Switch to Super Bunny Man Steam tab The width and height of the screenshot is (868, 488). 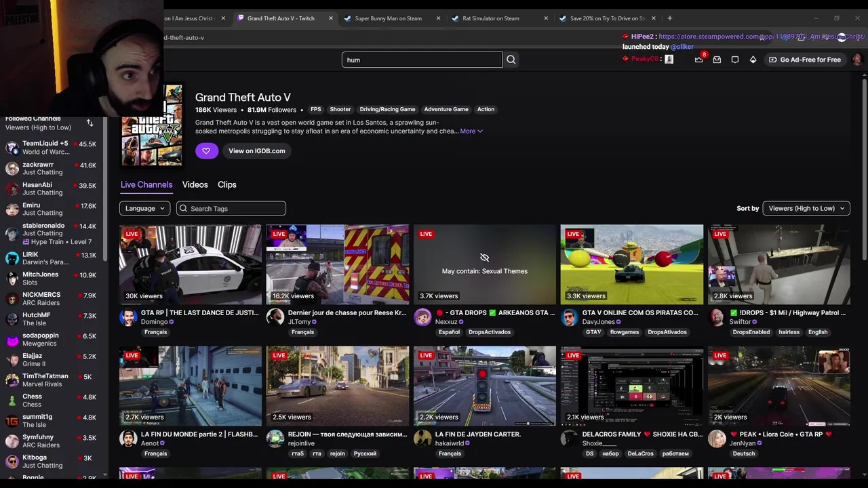tap(392, 18)
